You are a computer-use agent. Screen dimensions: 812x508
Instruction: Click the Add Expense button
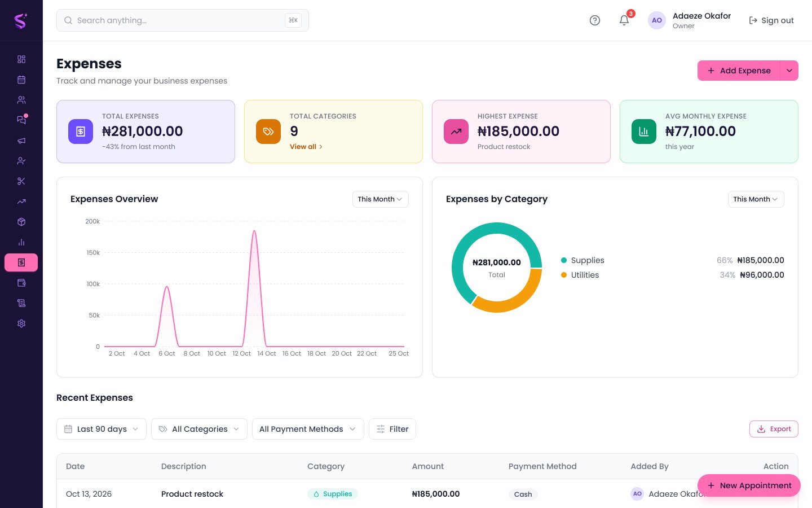pos(739,71)
